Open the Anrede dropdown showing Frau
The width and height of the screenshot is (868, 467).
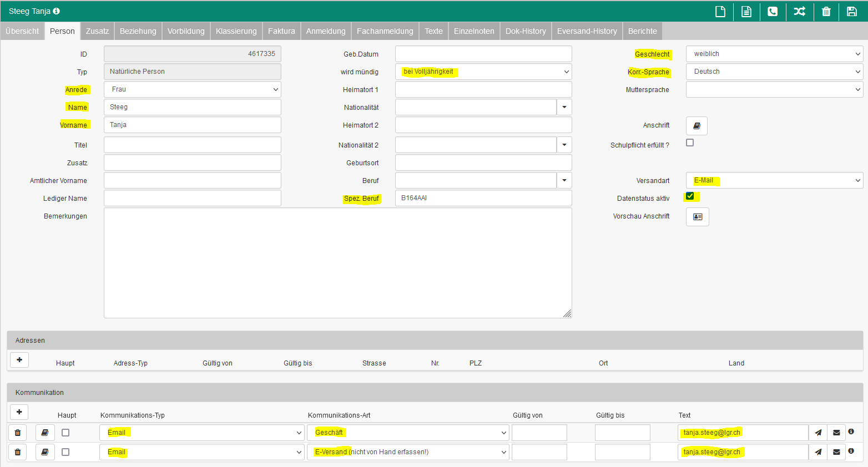[193, 89]
